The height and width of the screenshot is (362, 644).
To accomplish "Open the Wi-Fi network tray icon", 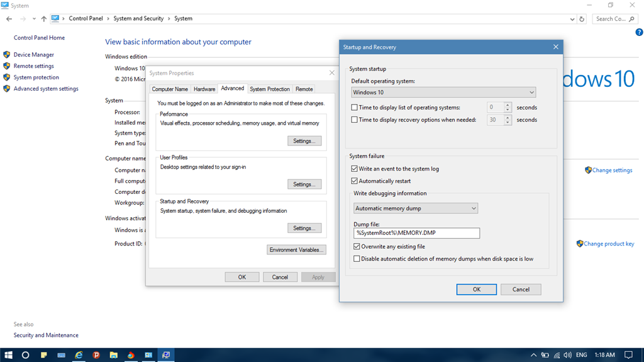I will tap(557, 355).
